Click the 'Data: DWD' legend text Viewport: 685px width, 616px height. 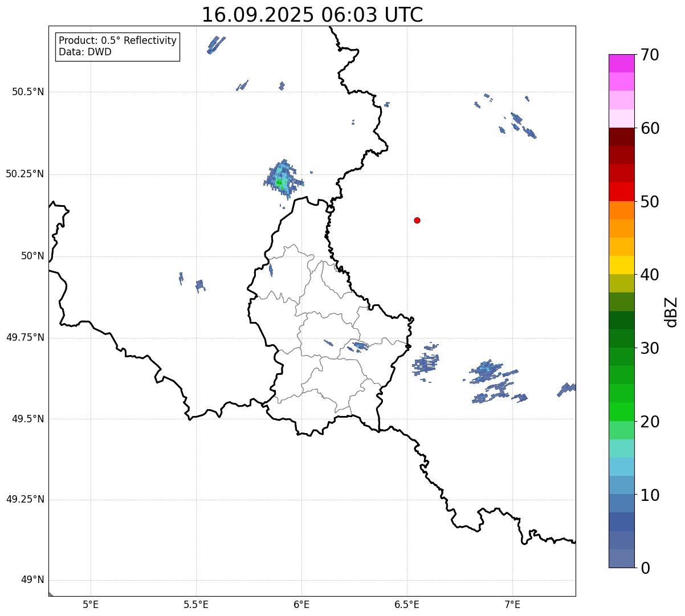[x=85, y=52]
